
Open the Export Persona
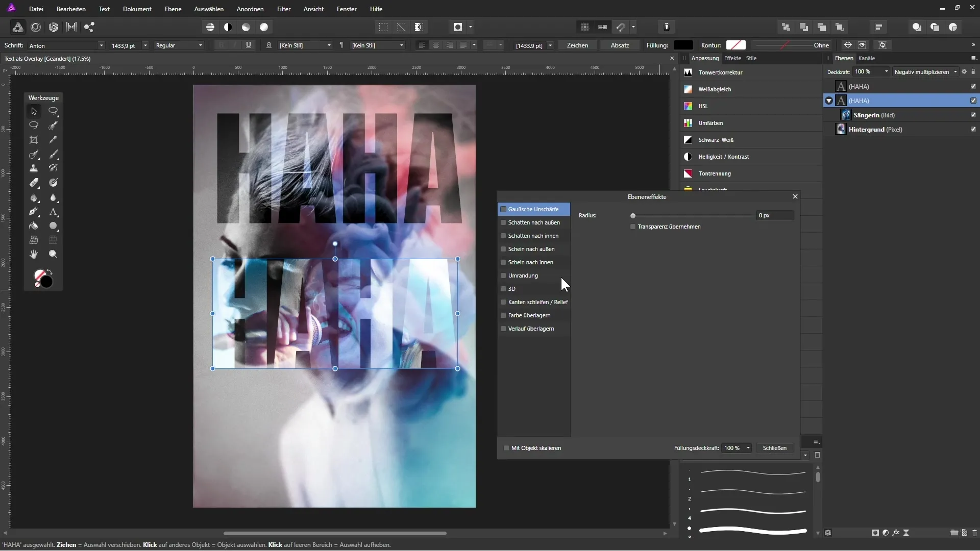[89, 27]
